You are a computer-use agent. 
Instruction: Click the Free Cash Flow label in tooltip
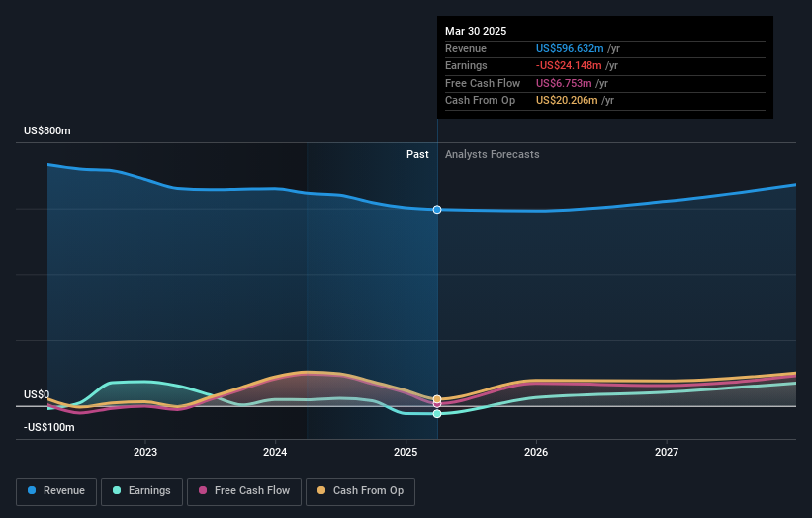pos(483,83)
